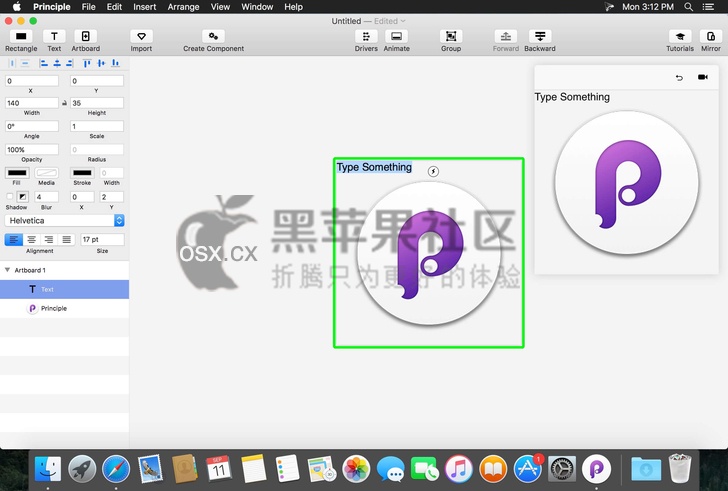Click the Fill color swatch
This screenshot has height=491, width=728.
[17, 173]
